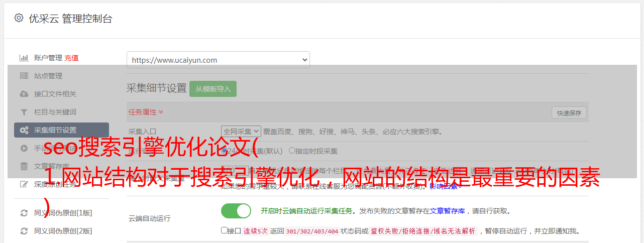Click the funnel icon for 栏目与关键词
644x243 pixels.
pos(24,112)
